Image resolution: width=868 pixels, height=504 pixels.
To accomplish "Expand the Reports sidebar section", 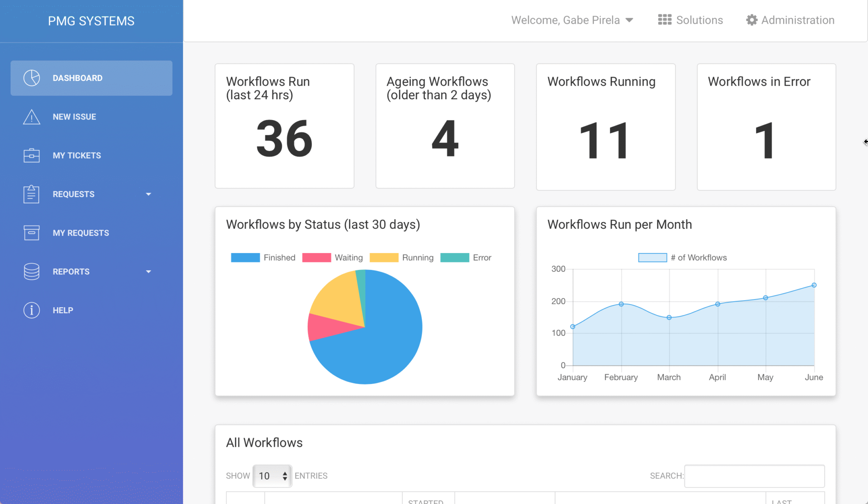I will click(x=148, y=271).
